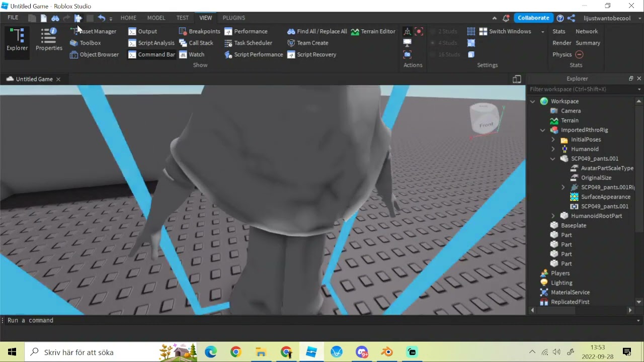The height and width of the screenshot is (362, 644).
Task: Open Script Analysis window
Action: tap(151, 43)
